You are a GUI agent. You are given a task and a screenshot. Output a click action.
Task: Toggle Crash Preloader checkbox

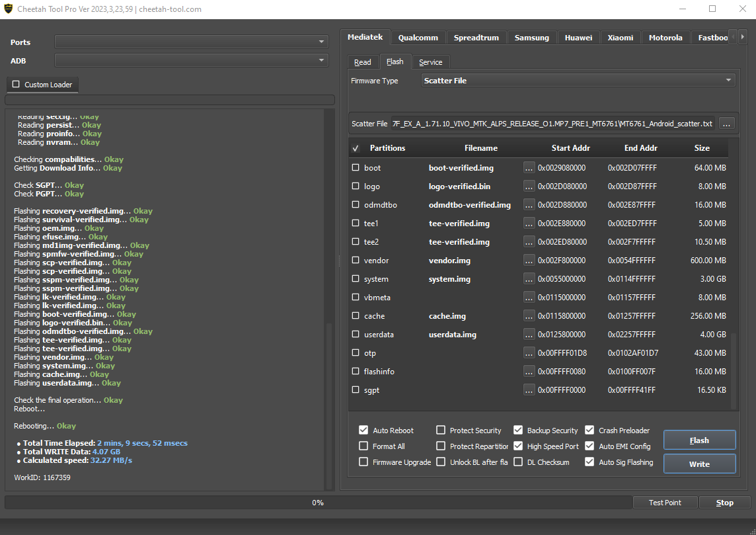pyautogui.click(x=589, y=430)
